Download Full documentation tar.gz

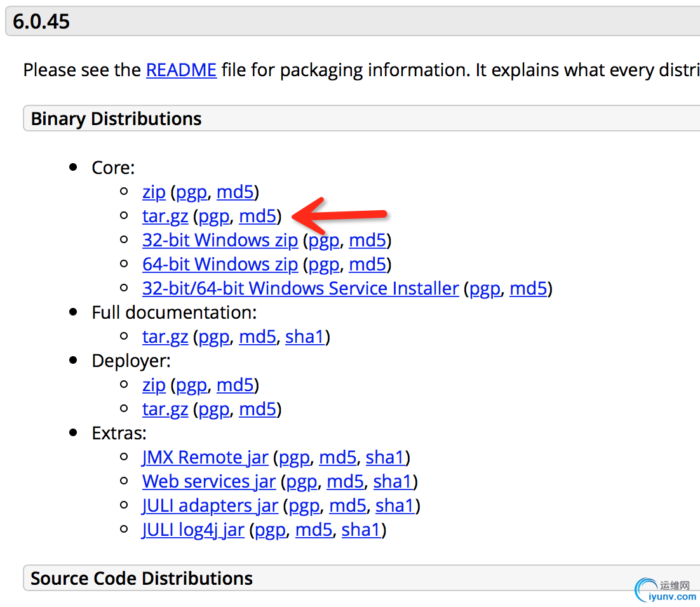pos(165,337)
